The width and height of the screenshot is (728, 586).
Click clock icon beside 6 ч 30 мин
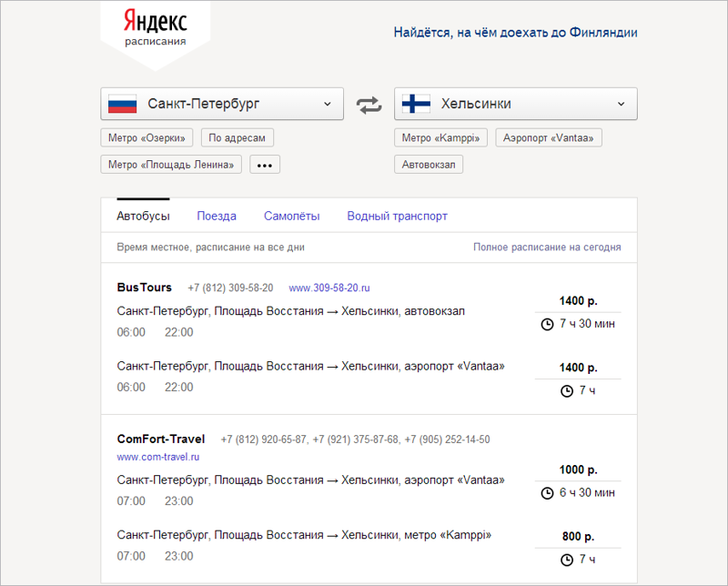pyautogui.click(x=547, y=493)
